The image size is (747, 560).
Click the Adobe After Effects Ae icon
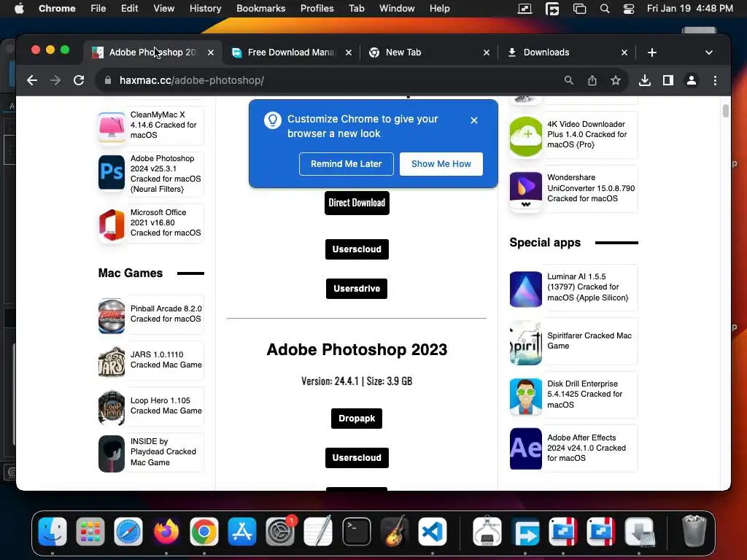pos(526,448)
